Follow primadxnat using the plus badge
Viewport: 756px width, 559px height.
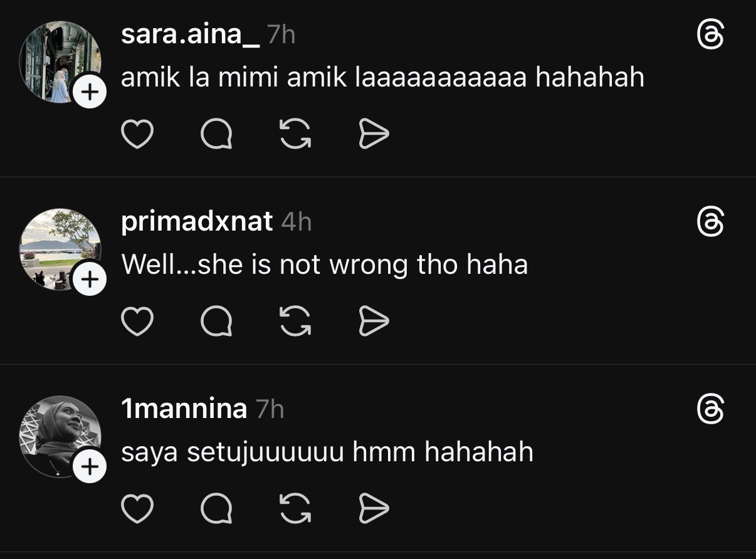coord(90,279)
